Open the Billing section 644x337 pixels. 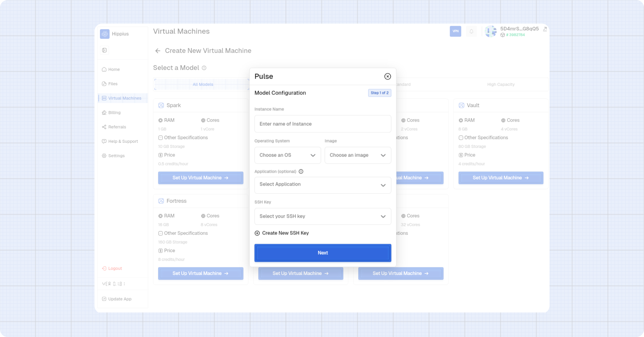point(114,112)
